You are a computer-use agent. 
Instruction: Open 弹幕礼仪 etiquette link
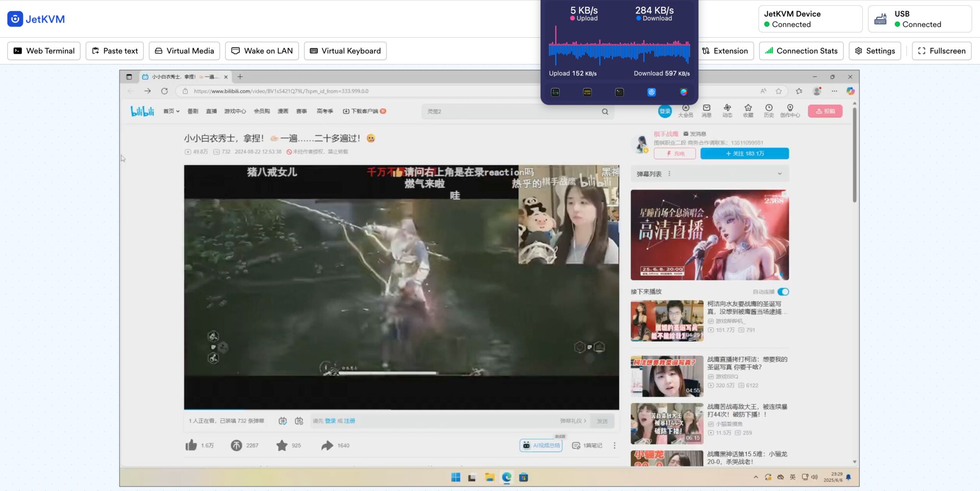[x=573, y=421]
